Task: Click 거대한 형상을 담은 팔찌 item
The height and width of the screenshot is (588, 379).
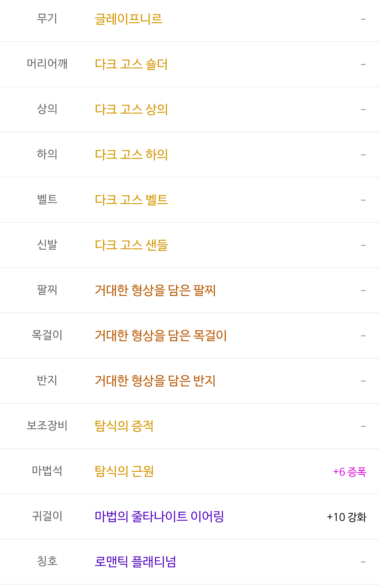Action: (155, 290)
